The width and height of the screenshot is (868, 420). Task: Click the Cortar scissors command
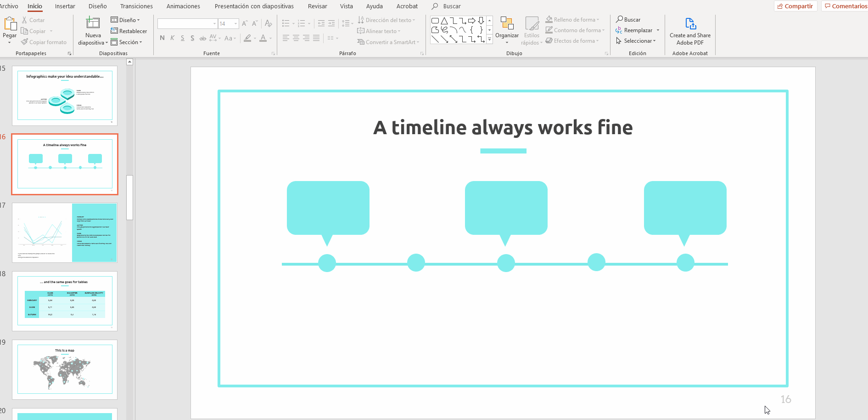click(33, 20)
